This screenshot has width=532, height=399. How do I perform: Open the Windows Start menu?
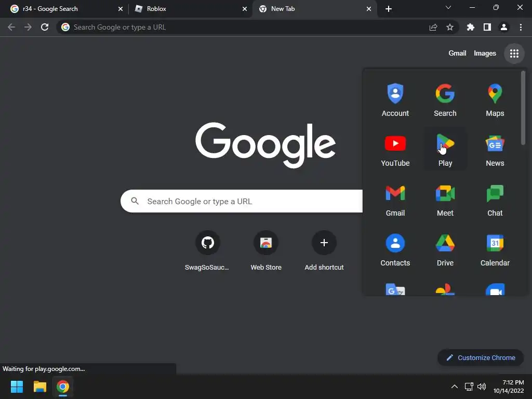coord(17,387)
